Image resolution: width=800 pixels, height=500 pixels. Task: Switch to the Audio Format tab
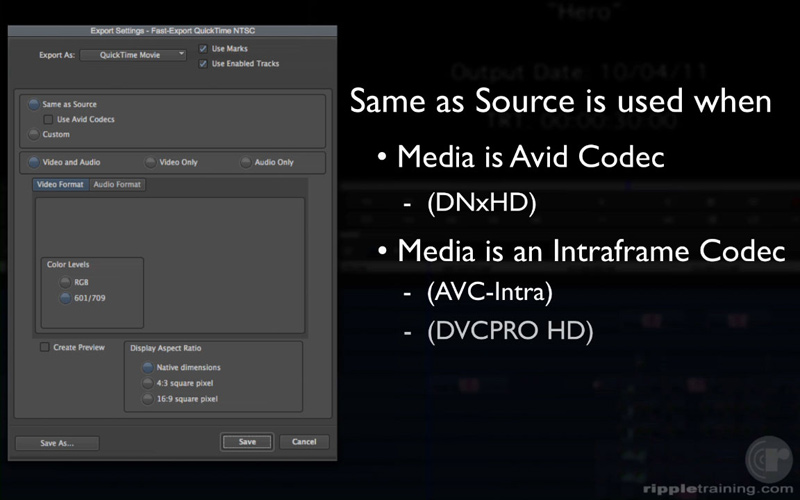(117, 185)
